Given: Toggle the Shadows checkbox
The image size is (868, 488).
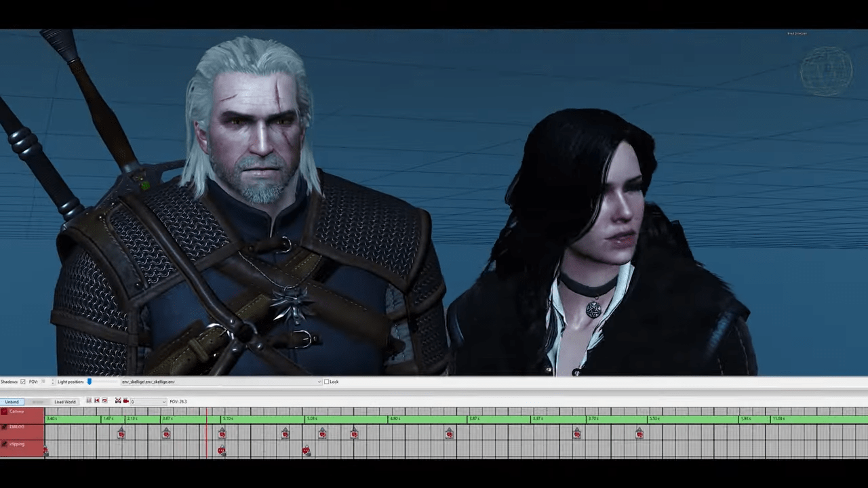Looking at the screenshot, I should point(22,382).
